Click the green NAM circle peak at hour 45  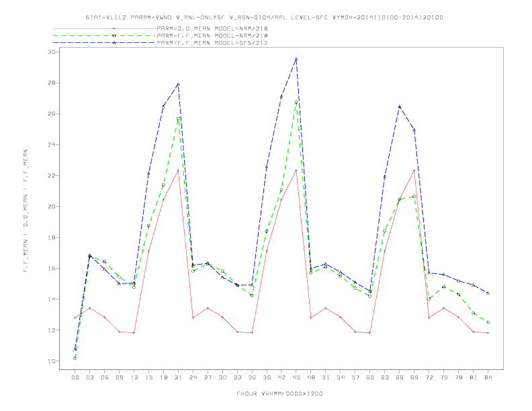click(296, 102)
